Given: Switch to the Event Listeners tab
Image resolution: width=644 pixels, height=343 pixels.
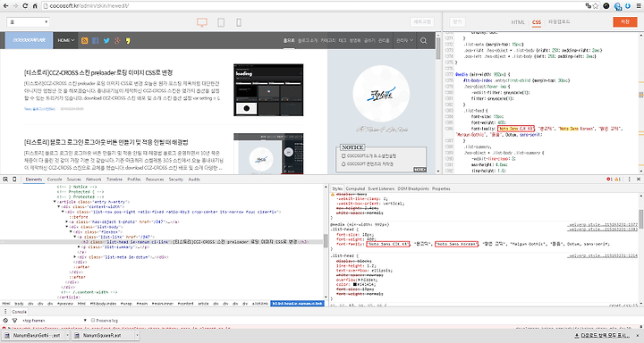Looking at the screenshot, I should pyautogui.click(x=381, y=188).
